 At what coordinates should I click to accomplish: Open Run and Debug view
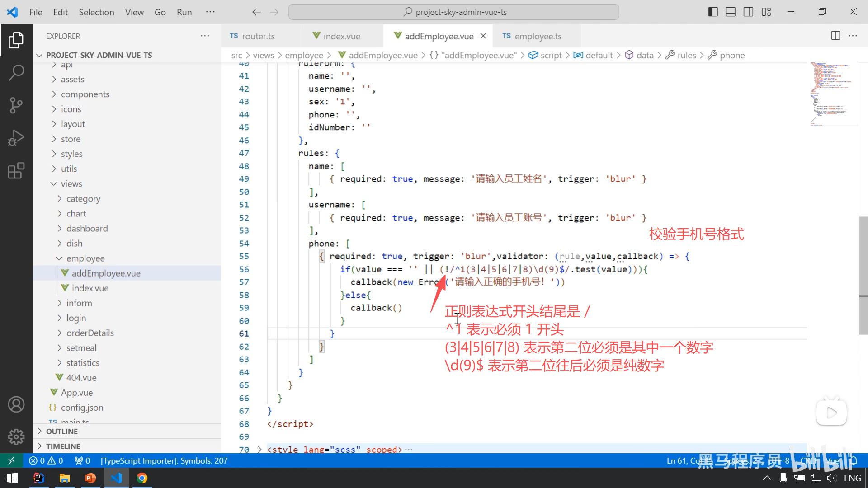[16, 138]
